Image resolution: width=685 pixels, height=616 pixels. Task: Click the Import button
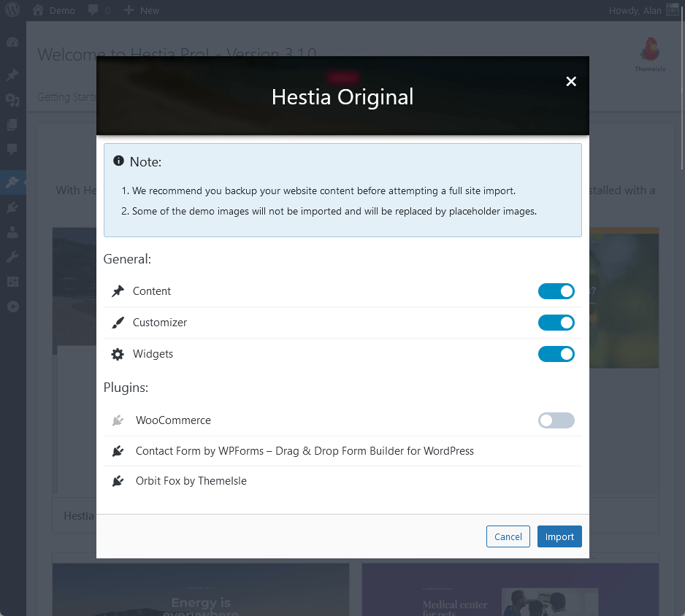[559, 536]
